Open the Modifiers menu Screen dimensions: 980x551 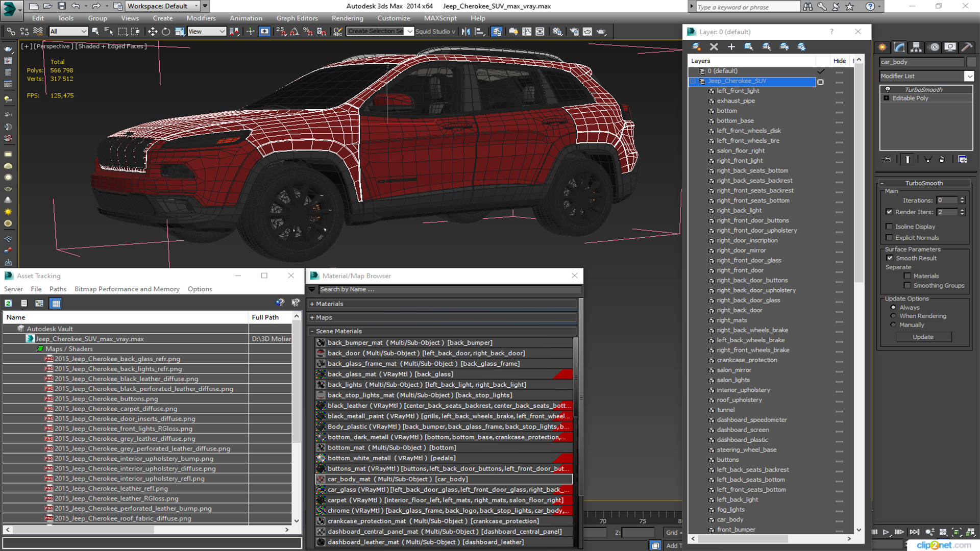201,18
